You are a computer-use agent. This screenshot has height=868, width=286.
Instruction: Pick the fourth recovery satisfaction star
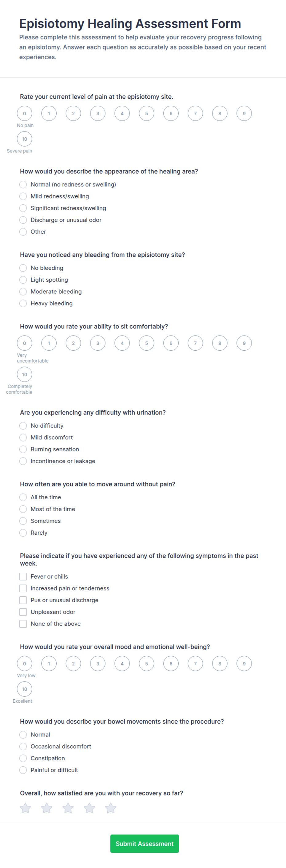[89, 808]
